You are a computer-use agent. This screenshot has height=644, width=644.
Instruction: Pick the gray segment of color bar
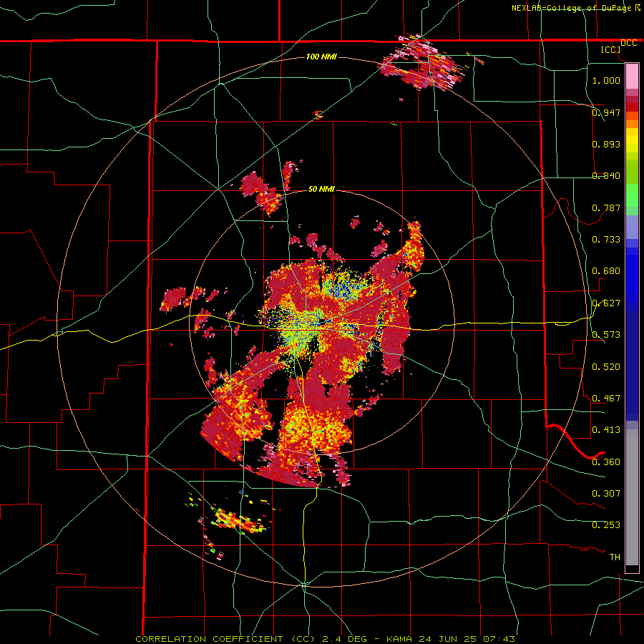[632, 497]
